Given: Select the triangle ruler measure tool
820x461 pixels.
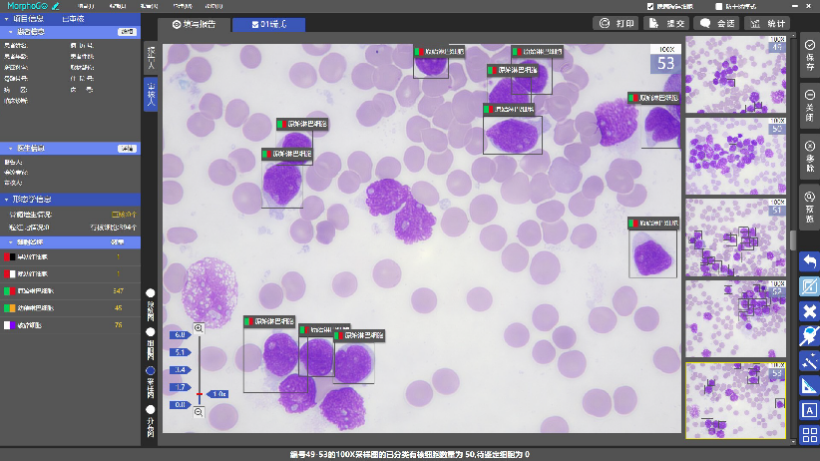Looking at the screenshot, I should pos(809,386).
